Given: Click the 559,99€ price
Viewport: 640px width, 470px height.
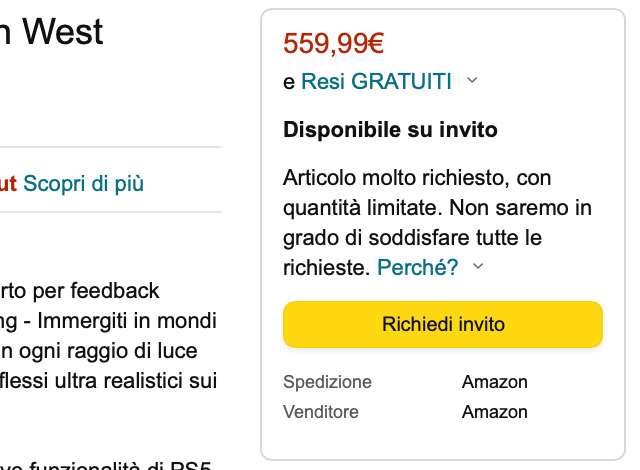Looking at the screenshot, I should click(334, 45).
